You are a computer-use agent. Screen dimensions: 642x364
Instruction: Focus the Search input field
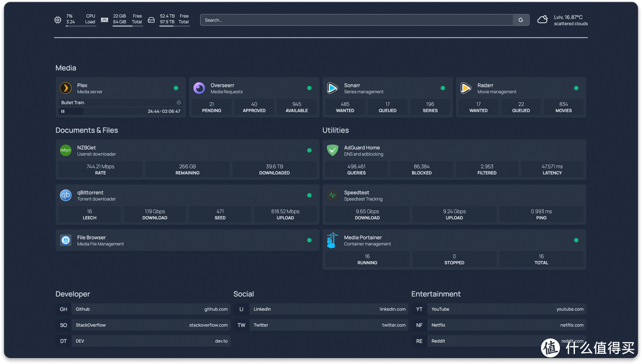click(x=357, y=20)
